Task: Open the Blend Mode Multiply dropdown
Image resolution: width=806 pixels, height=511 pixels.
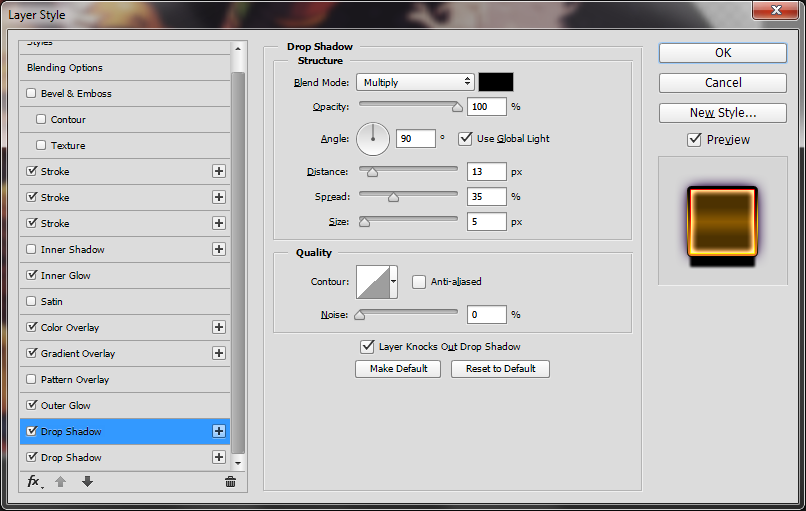Action: coord(415,82)
